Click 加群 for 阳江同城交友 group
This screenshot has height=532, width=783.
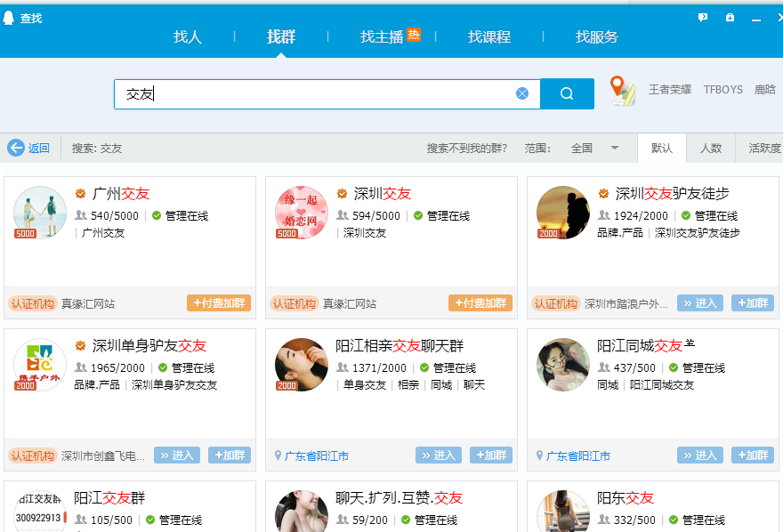tap(753, 455)
